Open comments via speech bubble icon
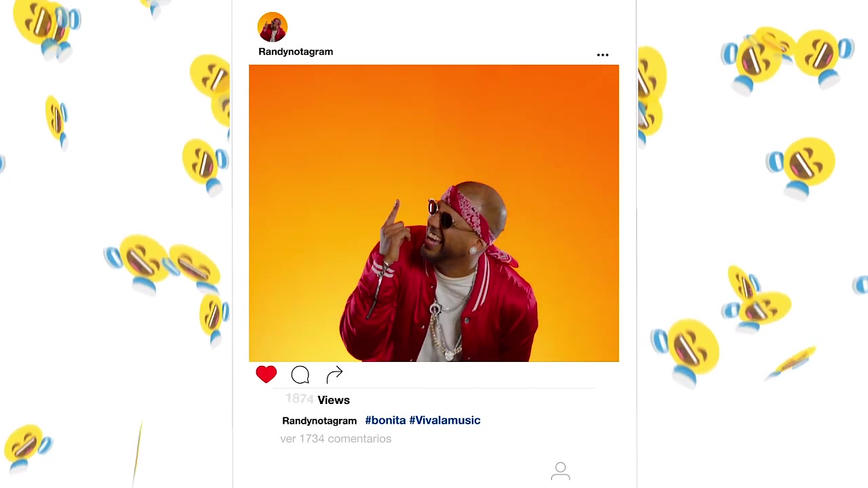 [x=300, y=375]
